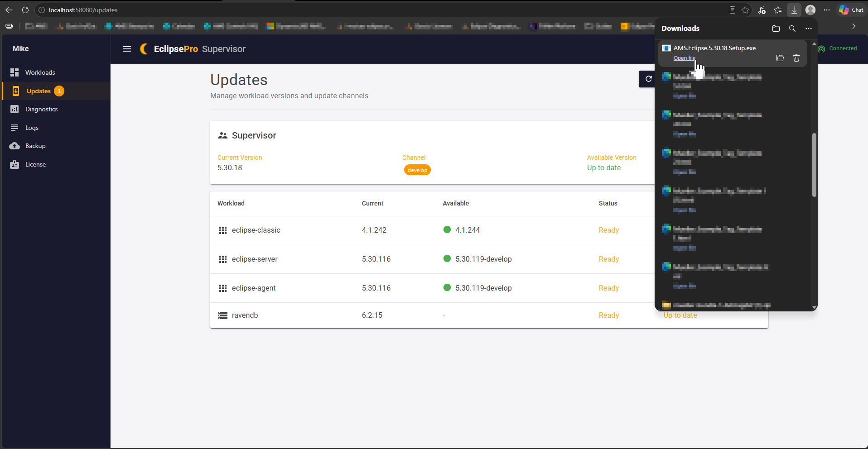Image resolution: width=868 pixels, height=449 pixels.
Task: Click the Workload column header
Action: click(x=231, y=203)
